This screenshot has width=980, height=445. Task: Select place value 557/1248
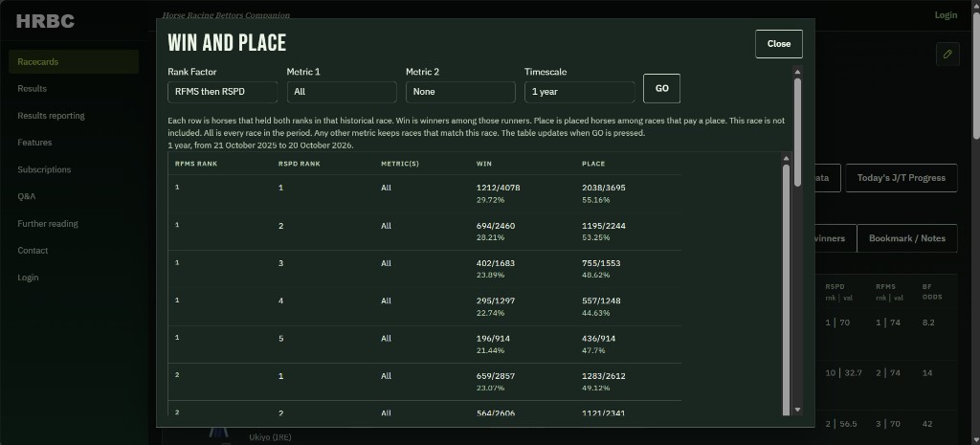pos(601,300)
